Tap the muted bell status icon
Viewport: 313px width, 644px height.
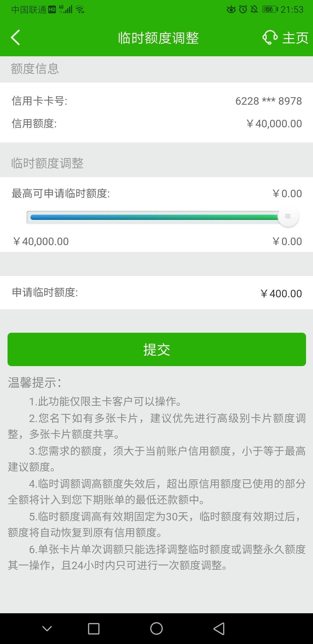coord(254,10)
